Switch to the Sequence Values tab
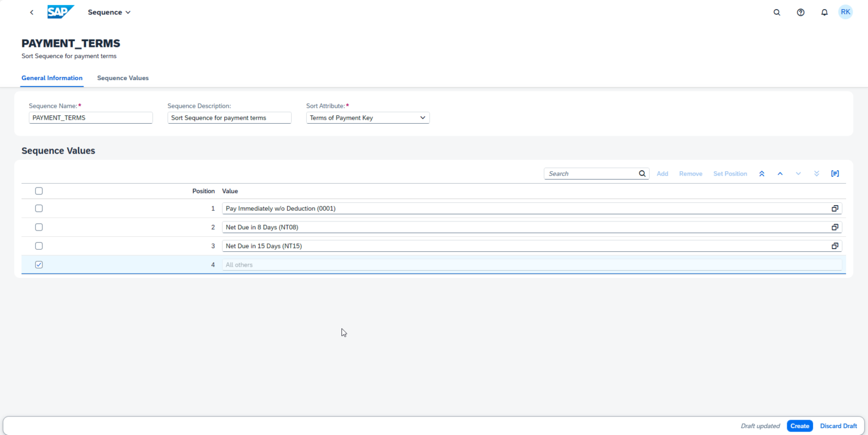This screenshot has width=868, height=435. click(x=123, y=78)
